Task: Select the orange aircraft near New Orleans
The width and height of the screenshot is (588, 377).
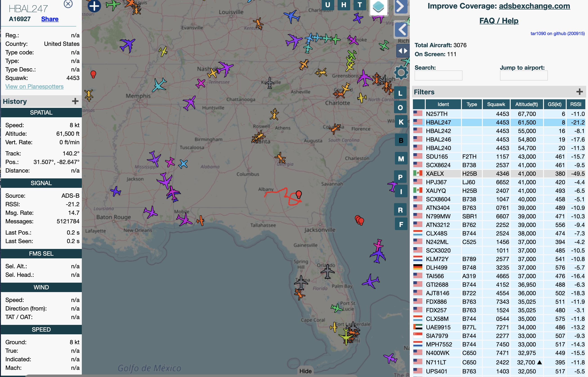Action: tap(200, 221)
